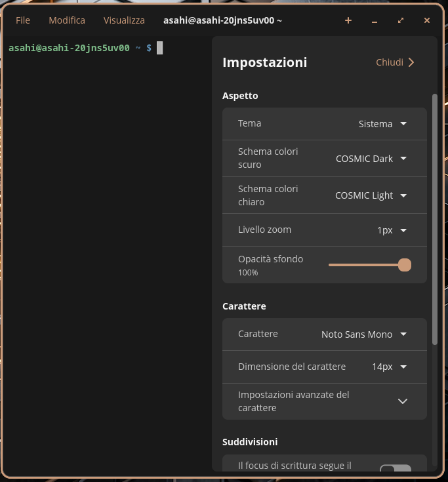Click the maximize window icon
This screenshot has height=482, width=448.
tap(401, 20)
